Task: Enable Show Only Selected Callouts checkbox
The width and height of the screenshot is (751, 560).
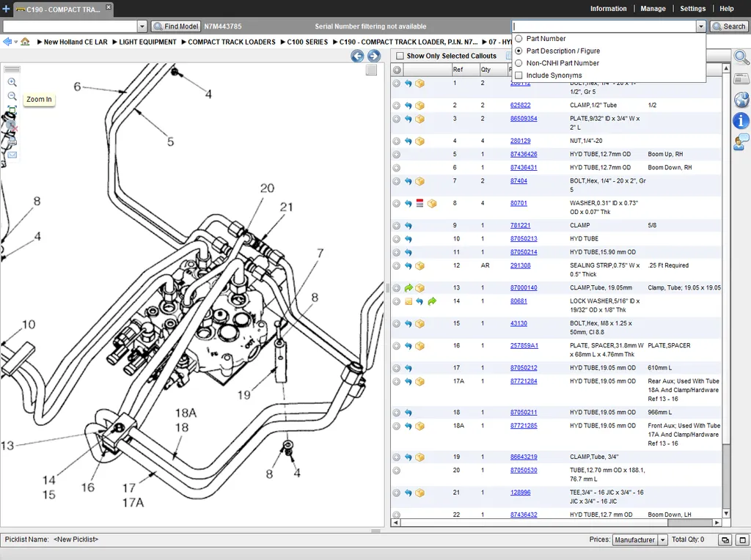Action: [400, 56]
